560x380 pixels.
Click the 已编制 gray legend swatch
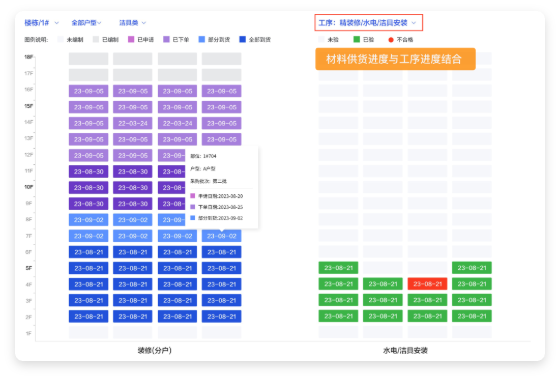tap(96, 39)
